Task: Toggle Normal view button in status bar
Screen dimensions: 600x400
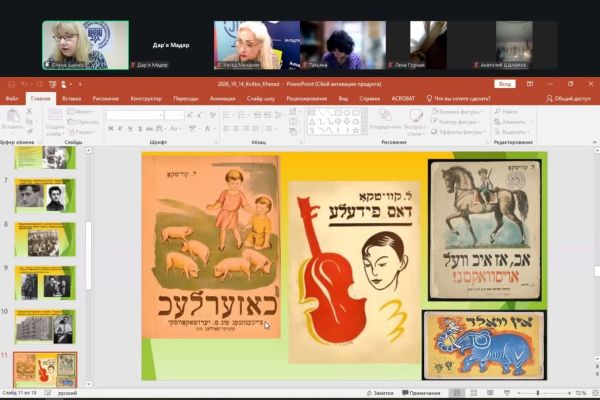Action: click(x=457, y=393)
